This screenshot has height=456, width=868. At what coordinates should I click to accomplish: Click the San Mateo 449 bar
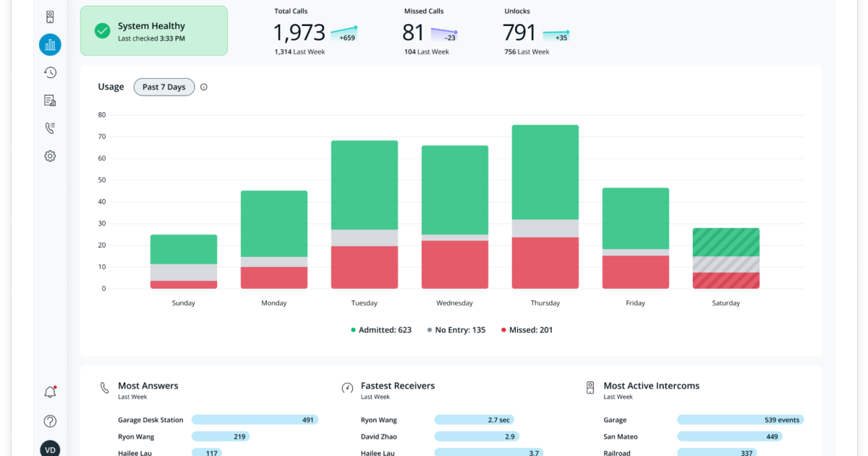730,436
